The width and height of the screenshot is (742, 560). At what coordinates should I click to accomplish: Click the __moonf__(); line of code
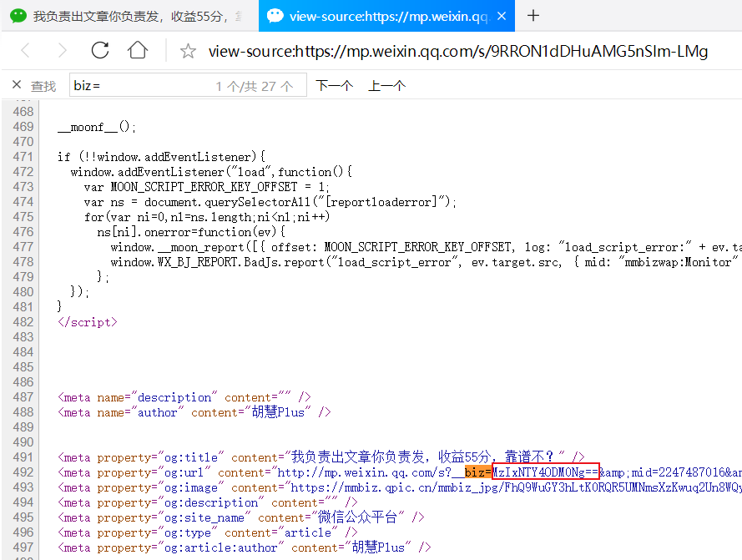pos(97,127)
